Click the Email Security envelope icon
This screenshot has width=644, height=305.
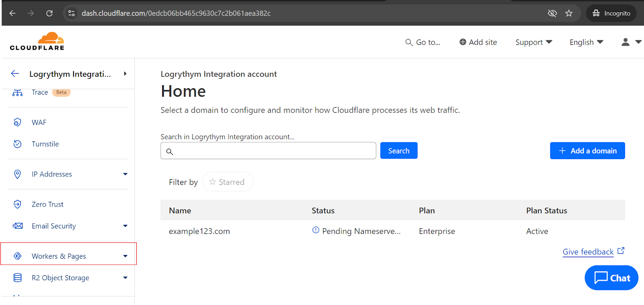click(x=17, y=226)
